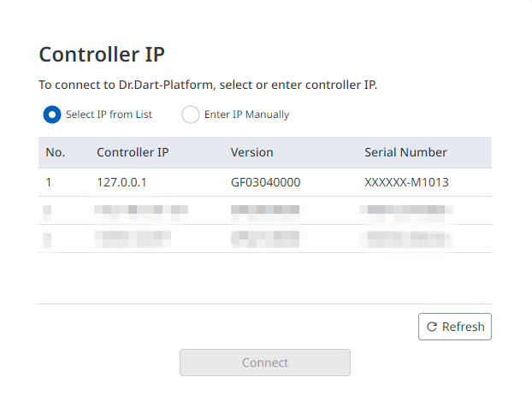Select the blurred controller IP in second row

tap(141, 209)
